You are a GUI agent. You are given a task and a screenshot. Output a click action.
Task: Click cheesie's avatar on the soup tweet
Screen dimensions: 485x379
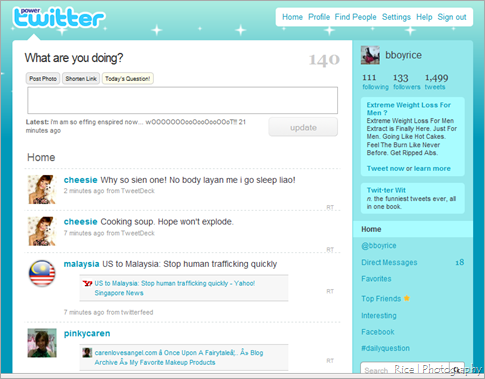click(42, 231)
